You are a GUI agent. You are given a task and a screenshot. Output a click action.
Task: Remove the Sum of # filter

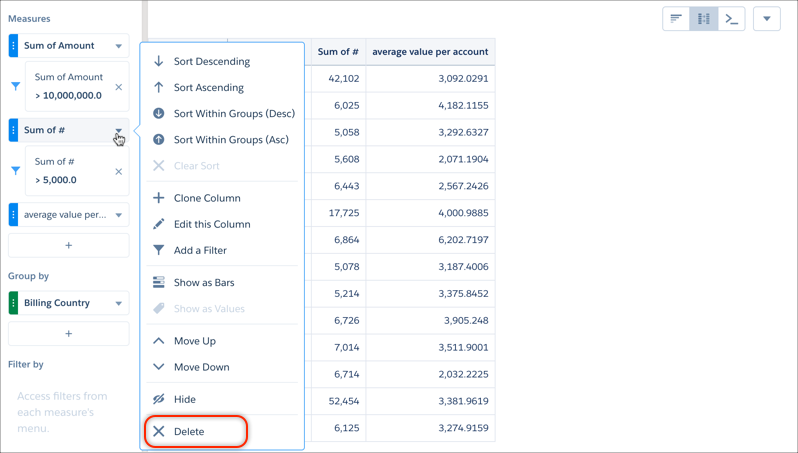tap(119, 172)
